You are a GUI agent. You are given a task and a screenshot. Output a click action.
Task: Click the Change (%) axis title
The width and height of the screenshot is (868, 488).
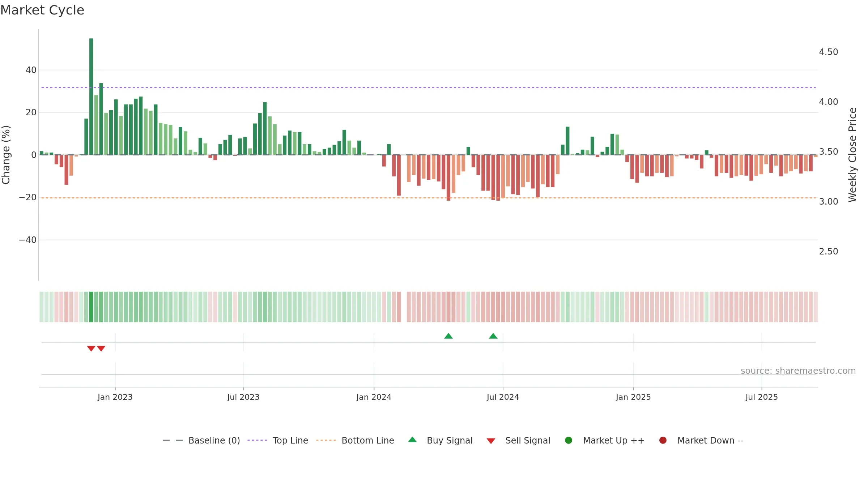click(x=6, y=155)
